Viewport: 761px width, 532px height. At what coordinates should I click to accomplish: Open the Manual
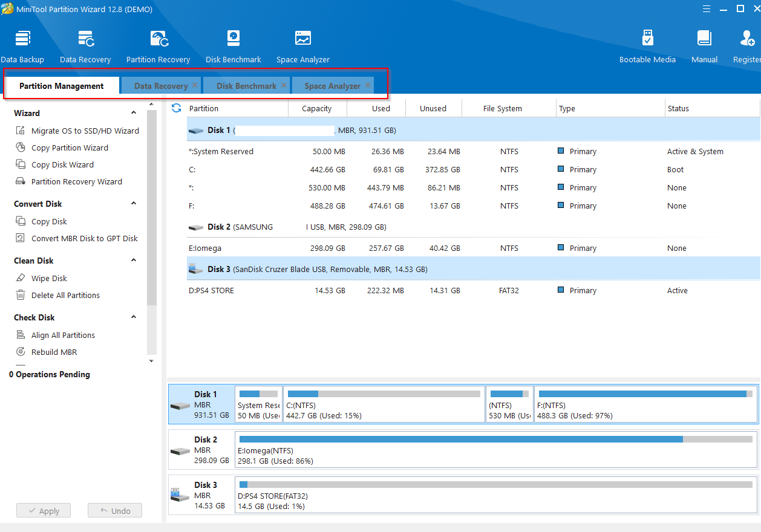(x=704, y=46)
